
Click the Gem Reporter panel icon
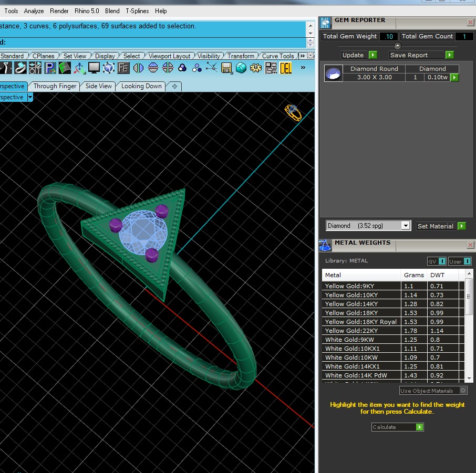325,23
